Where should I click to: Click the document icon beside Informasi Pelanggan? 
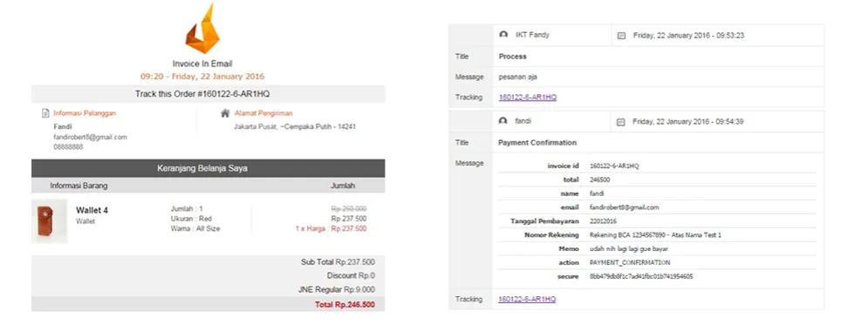click(x=45, y=113)
